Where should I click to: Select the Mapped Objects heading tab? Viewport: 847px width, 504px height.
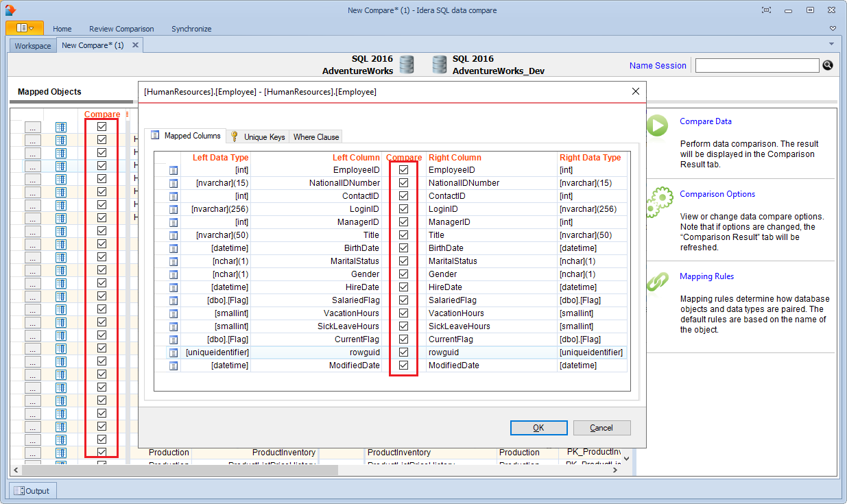click(x=49, y=92)
